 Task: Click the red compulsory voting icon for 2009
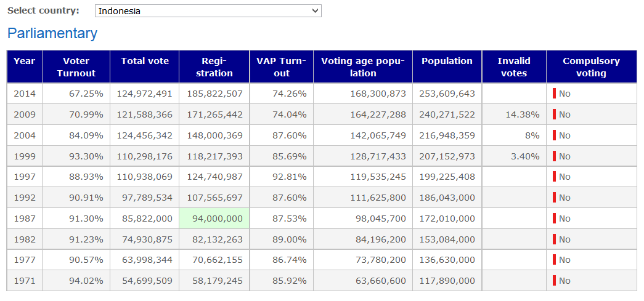click(554, 114)
